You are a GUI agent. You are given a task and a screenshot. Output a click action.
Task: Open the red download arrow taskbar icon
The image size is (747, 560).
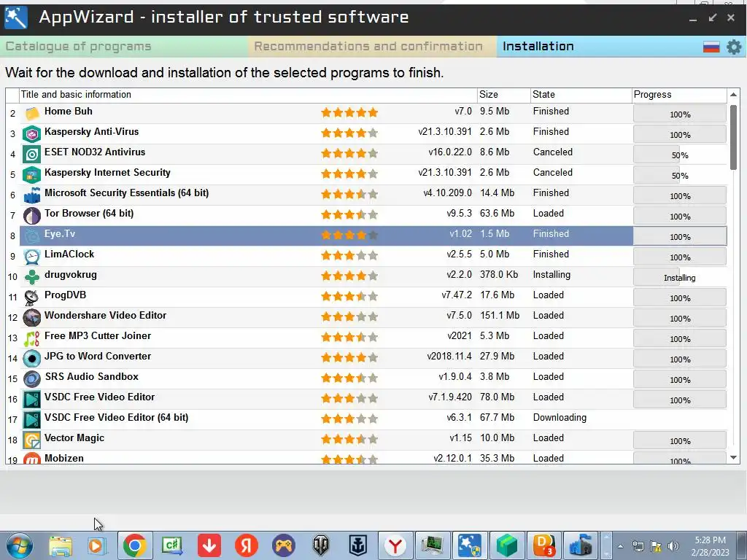point(209,545)
